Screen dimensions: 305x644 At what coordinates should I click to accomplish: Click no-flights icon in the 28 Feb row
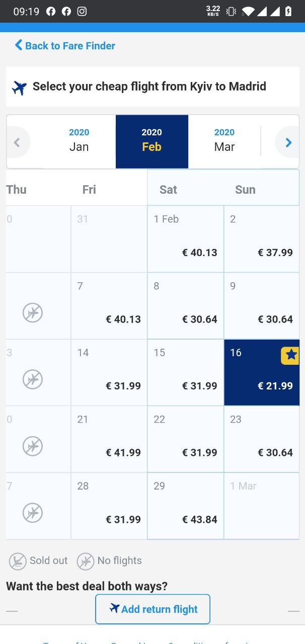tap(33, 513)
